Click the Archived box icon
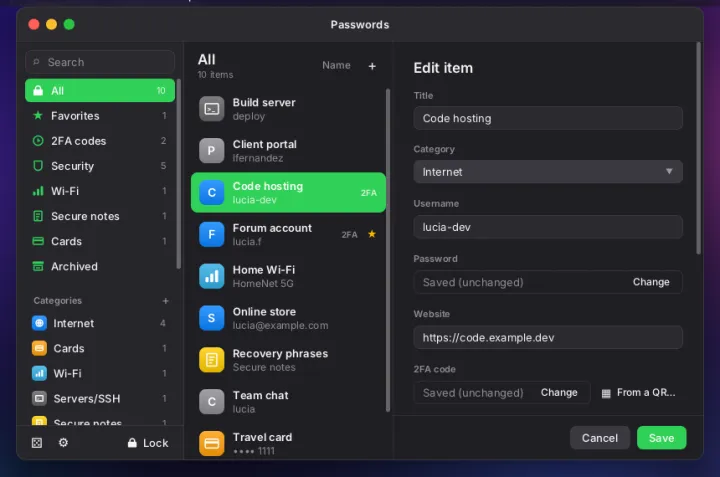 click(x=38, y=266)
